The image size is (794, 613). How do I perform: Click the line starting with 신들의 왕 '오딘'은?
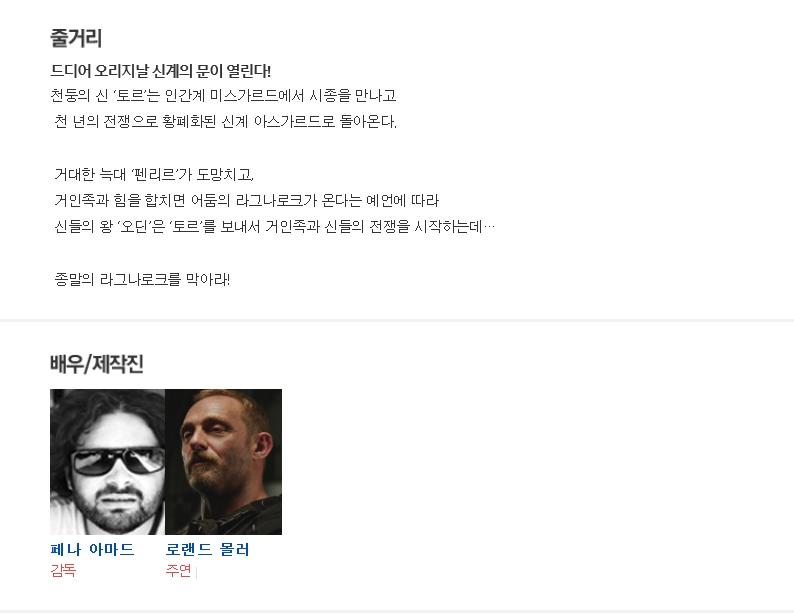(x=274, y=226)
